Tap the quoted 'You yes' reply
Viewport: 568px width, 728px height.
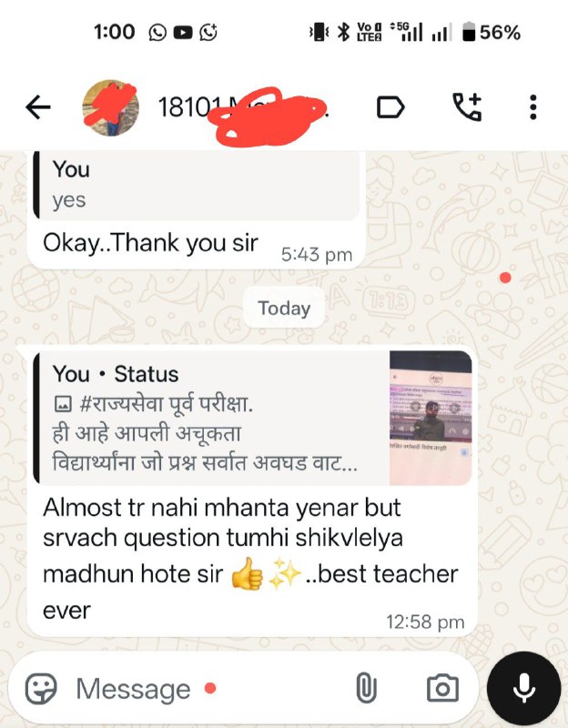[x=197, y=186]
